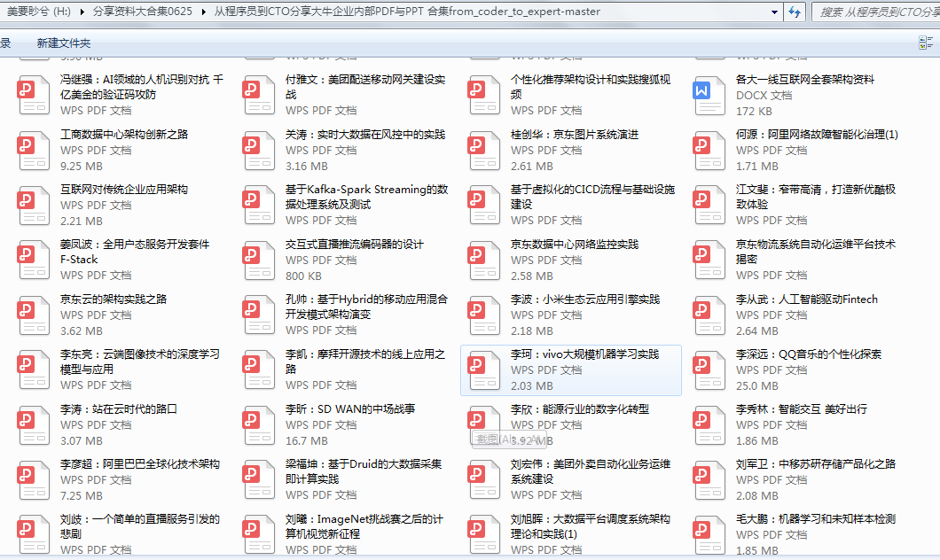Expand the breadcrumb arrow after 美要眇兮 (H:)
This screenshot has width=940, height=560.
pos(81,12)
